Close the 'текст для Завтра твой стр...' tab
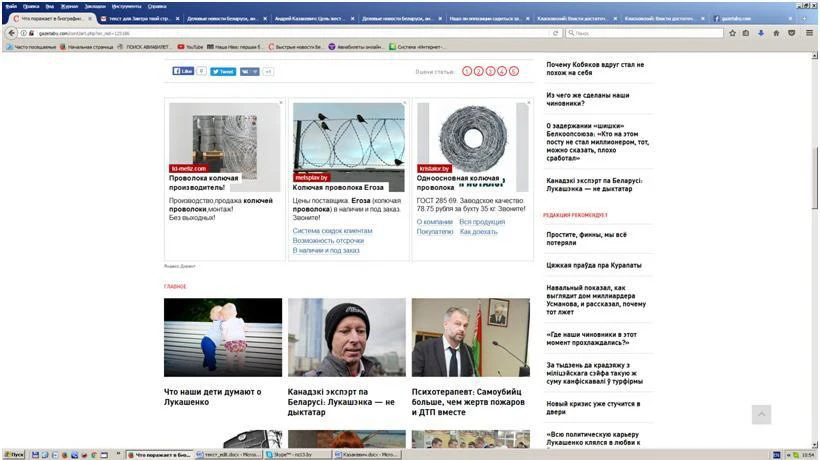This screenshot has height=460, width=820. [177, 18]
